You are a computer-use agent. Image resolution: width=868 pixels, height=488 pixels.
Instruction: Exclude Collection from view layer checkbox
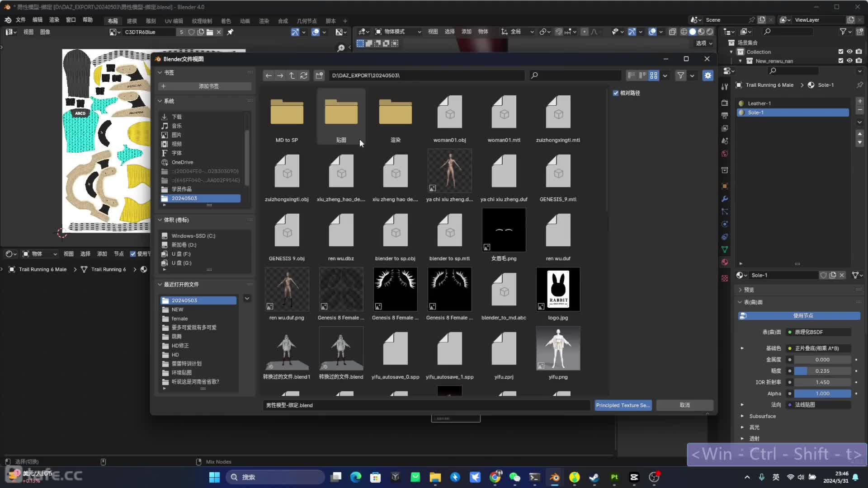coord(841,52)
